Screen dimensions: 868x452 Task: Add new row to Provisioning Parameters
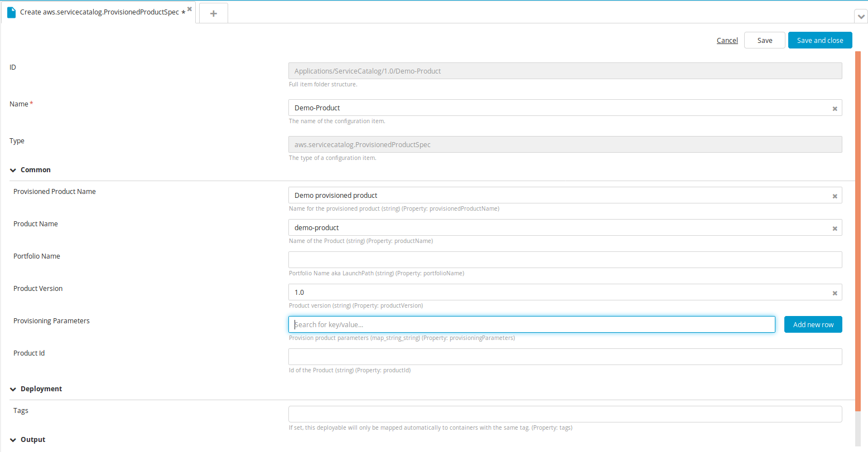pos(813,324)
